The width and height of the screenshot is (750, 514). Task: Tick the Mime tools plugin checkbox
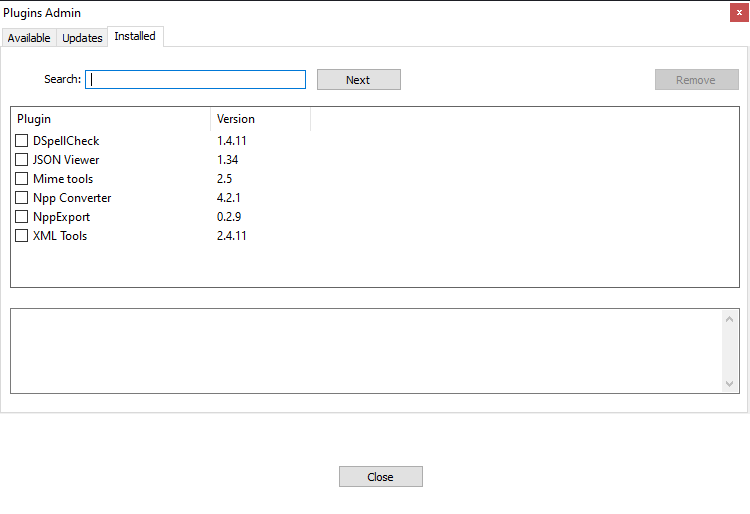[22, 179]
